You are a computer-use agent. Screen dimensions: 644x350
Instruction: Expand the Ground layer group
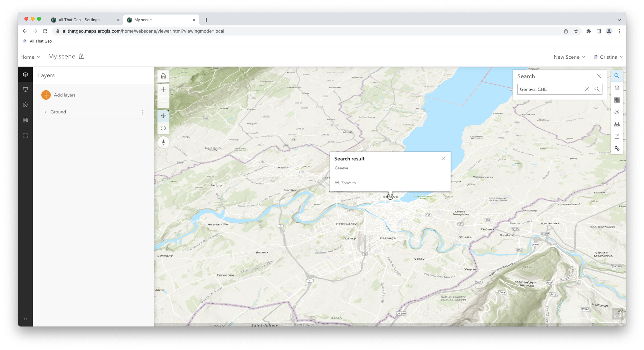coord(45,112)
